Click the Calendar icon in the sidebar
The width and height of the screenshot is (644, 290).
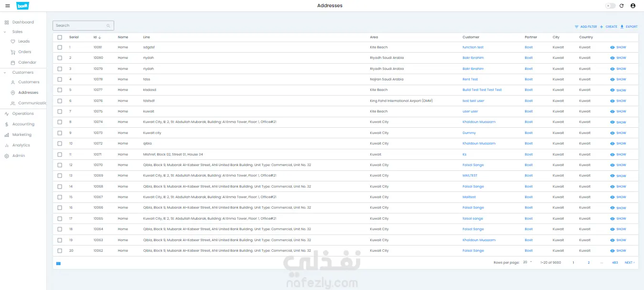13,63
